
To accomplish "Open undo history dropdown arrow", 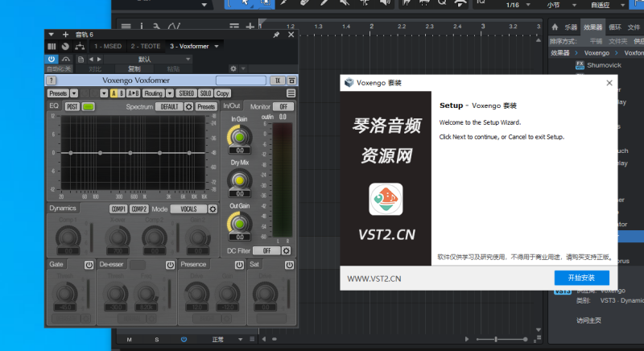I will (x=104, y=93).
